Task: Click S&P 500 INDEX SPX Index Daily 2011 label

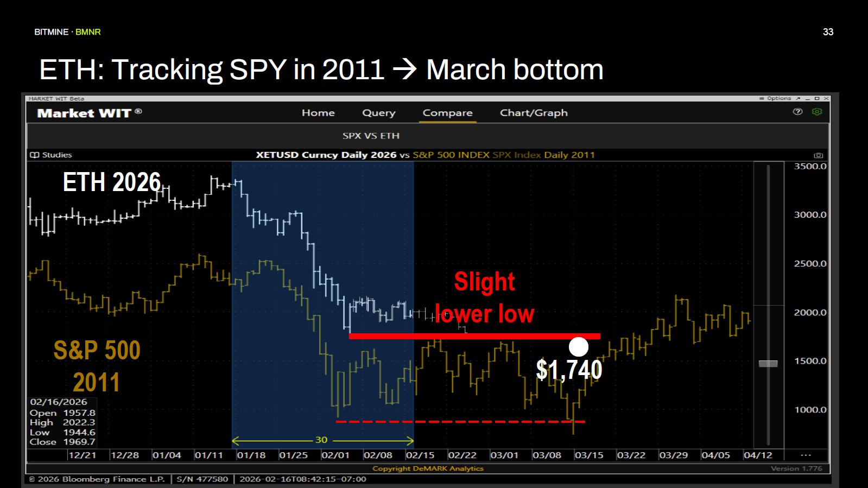Action: click(x=504, y=155)
